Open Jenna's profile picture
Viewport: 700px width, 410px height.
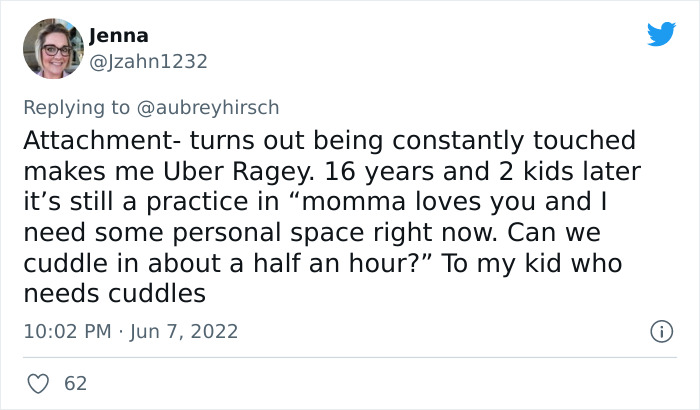[52, 49]
